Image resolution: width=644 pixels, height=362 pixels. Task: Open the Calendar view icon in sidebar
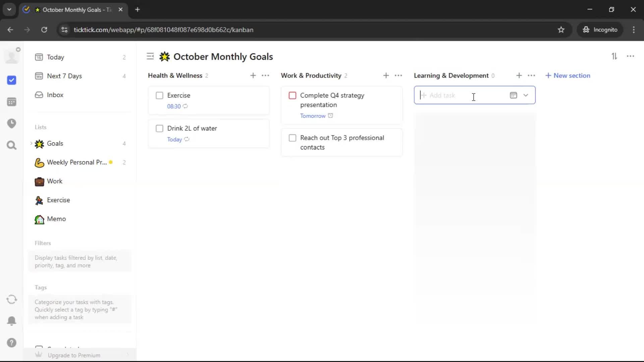[11, 102]
